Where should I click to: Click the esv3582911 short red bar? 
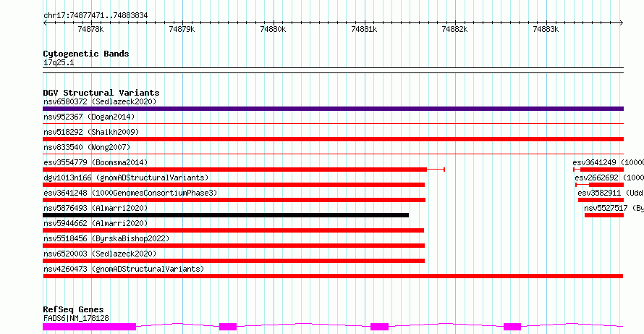tap(601, 200)
